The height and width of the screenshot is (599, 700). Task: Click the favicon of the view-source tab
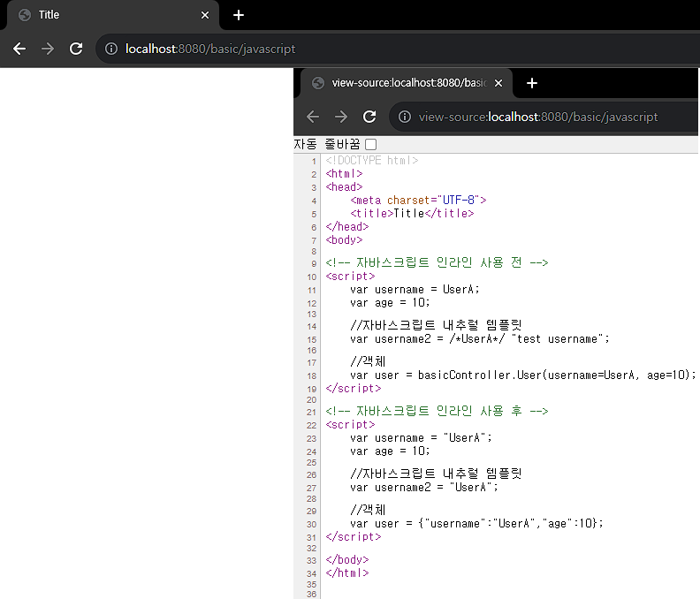pyautogui.click(x=318, y=83)
